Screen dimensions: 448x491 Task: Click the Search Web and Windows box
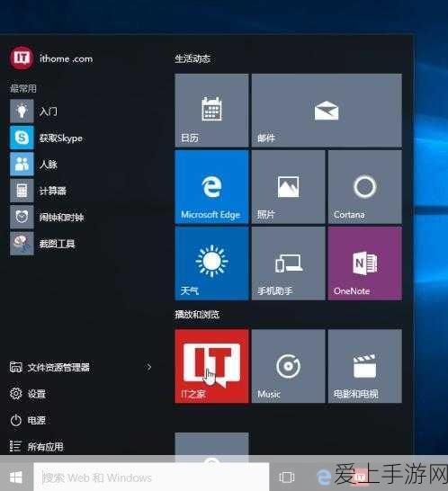151,478
